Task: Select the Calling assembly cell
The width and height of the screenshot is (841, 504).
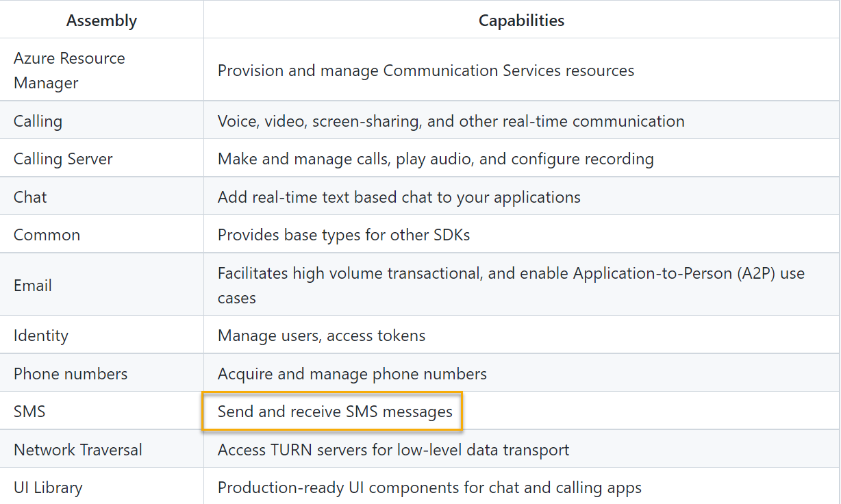Action: coord(101,121)
